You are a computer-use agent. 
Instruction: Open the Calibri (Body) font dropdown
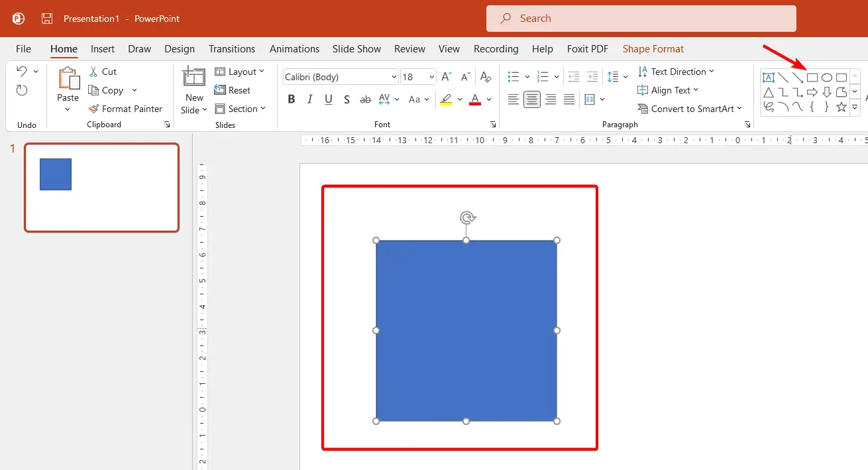(x=394, y=77)
